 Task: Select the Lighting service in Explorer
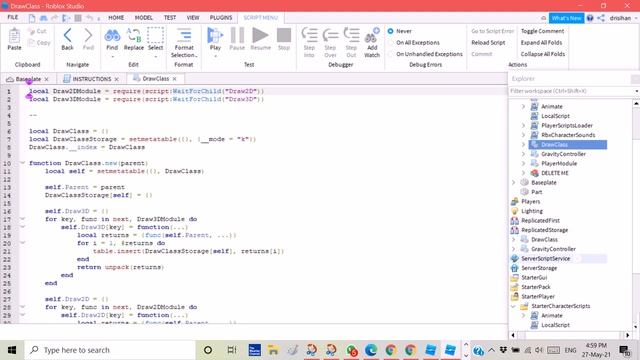(532, 211)
